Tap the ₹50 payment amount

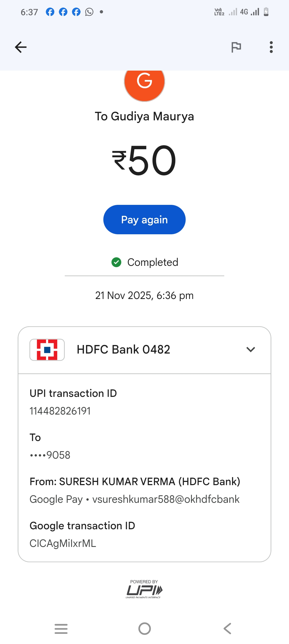144,160
